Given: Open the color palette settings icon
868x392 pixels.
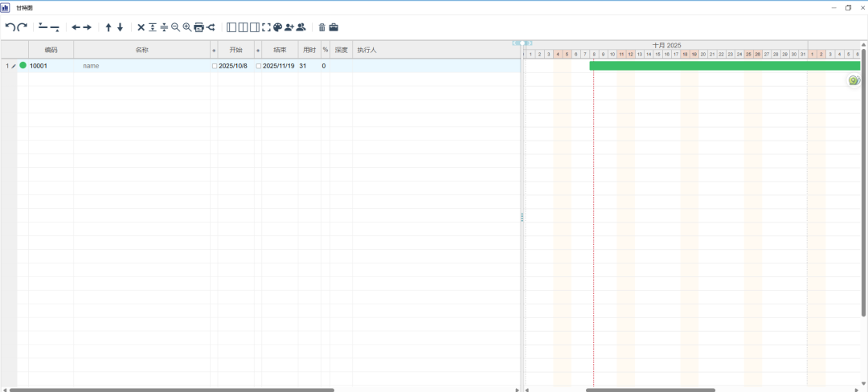Looking at the screenshot, I should click(x=277, y=27).
